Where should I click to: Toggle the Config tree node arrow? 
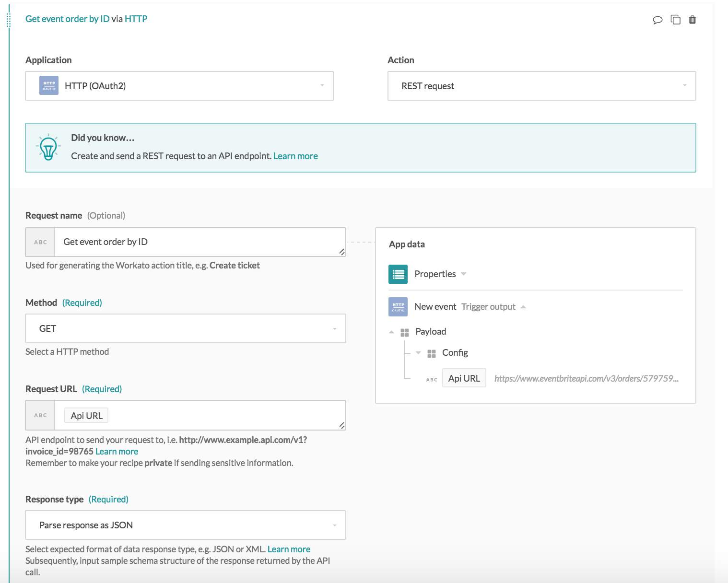(x=418, y=353)
